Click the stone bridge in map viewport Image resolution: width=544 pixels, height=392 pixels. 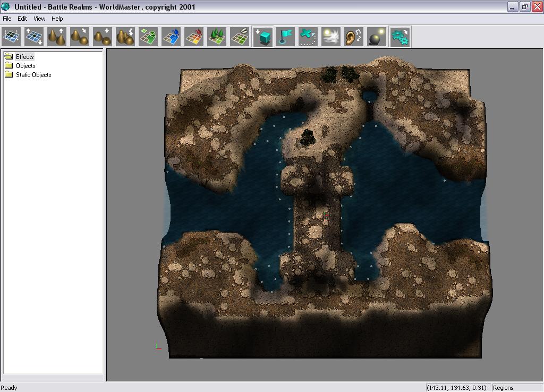317,223
